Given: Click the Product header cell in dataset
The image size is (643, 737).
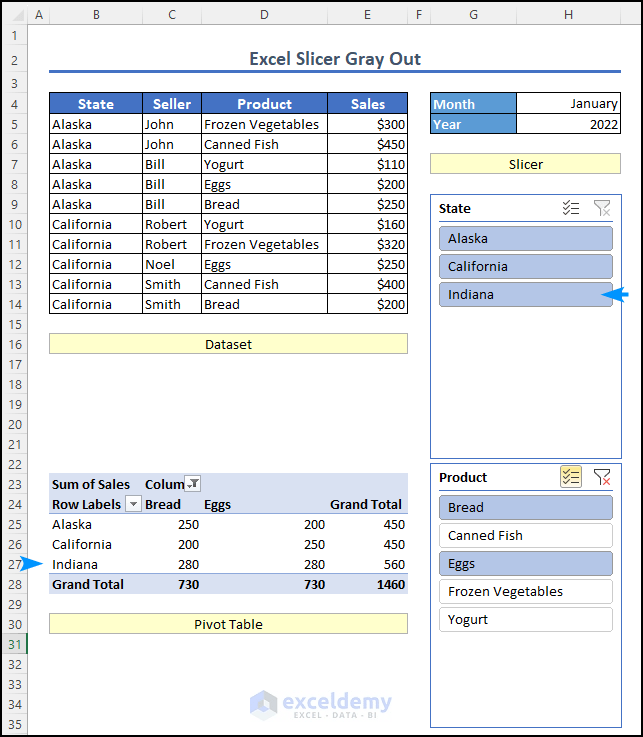Looking at the screenshot, I should [264, 103].
